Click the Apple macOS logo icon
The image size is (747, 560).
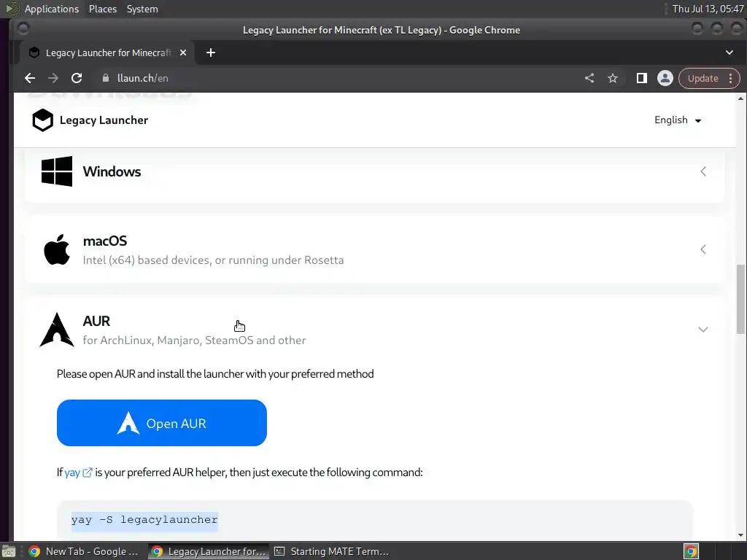click(57, 249)
